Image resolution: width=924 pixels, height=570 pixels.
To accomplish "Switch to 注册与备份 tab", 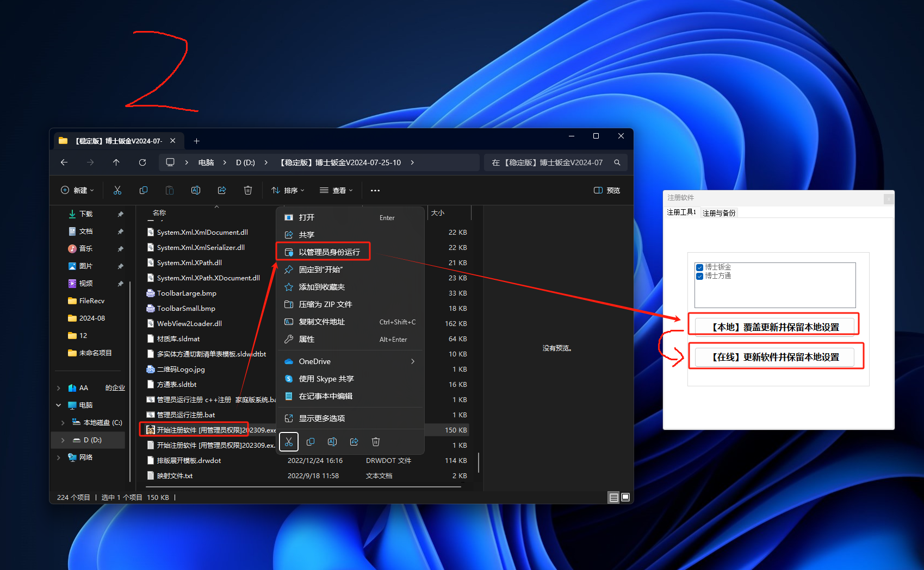I will click(719, 213).
